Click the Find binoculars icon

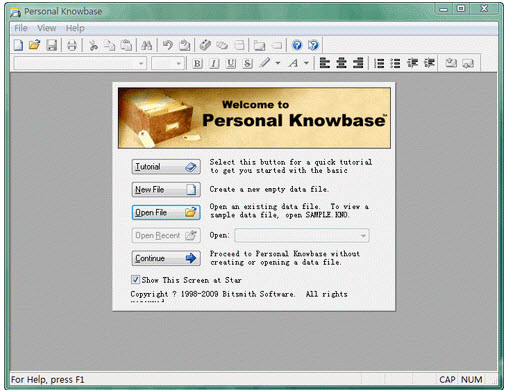(147, 45)
